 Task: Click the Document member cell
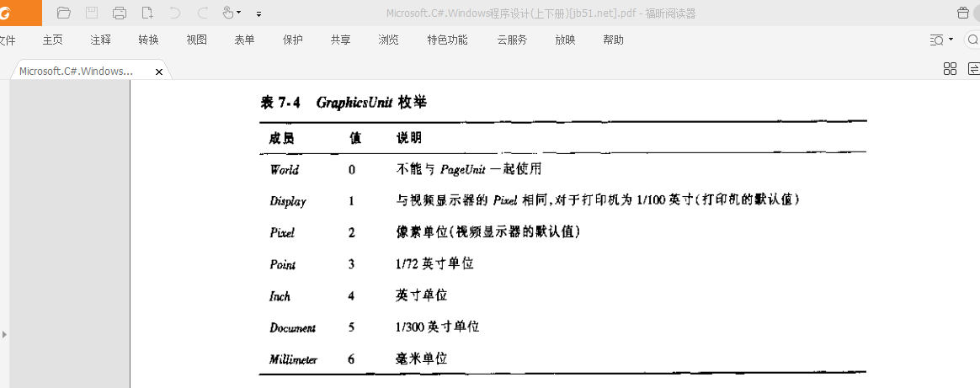coord(292,328)
